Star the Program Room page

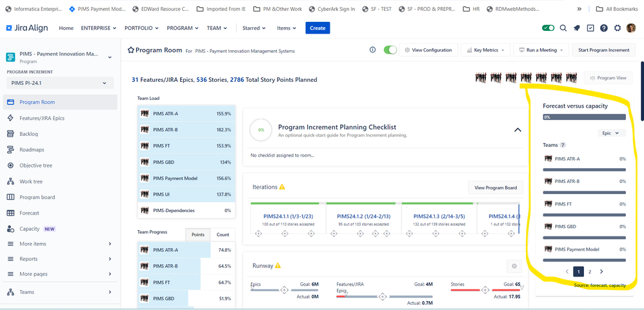(130, 50)
